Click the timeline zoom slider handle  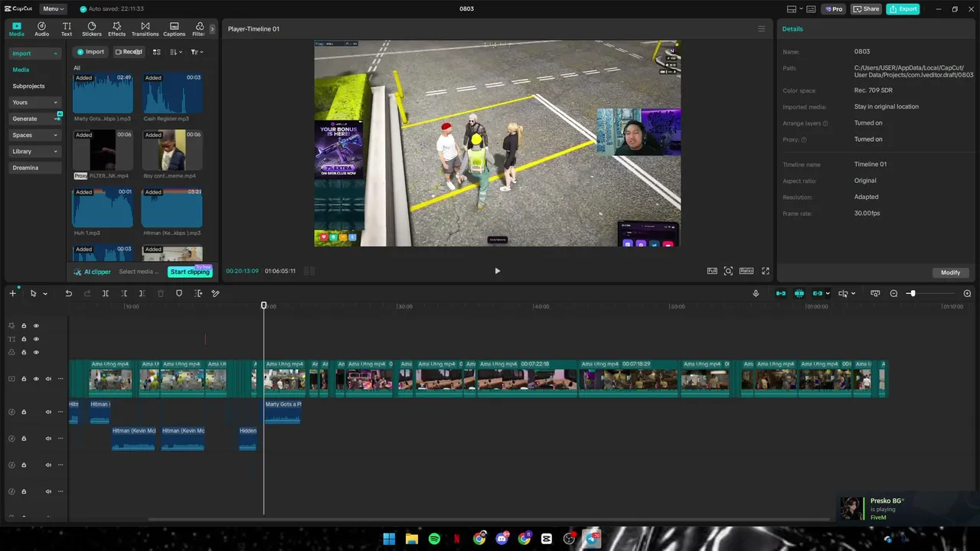pos(912,293)
